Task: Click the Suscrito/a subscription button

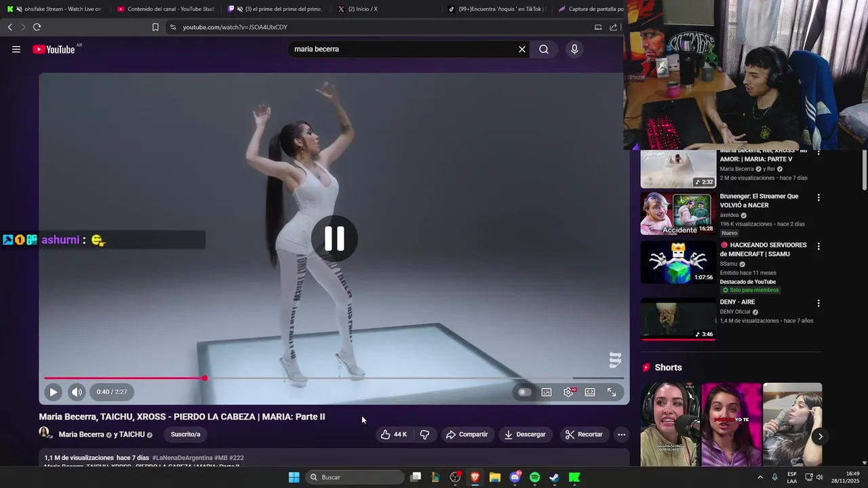Action: pos(185,434)
